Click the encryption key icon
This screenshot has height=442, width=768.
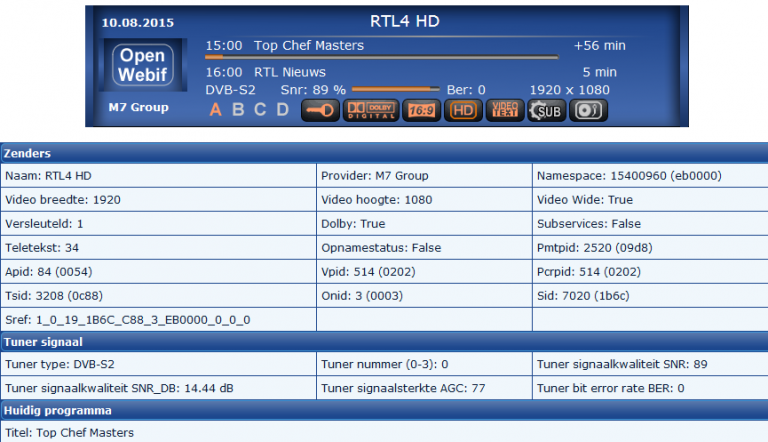(x=321, y=110)
